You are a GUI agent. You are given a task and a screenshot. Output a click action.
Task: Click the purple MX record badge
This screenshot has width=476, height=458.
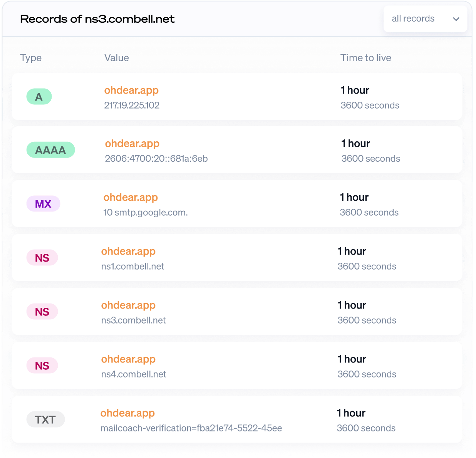(43, 204)
